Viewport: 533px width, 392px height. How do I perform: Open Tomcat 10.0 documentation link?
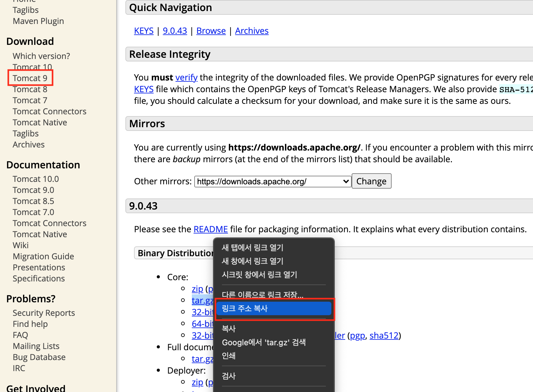[36, 179]
